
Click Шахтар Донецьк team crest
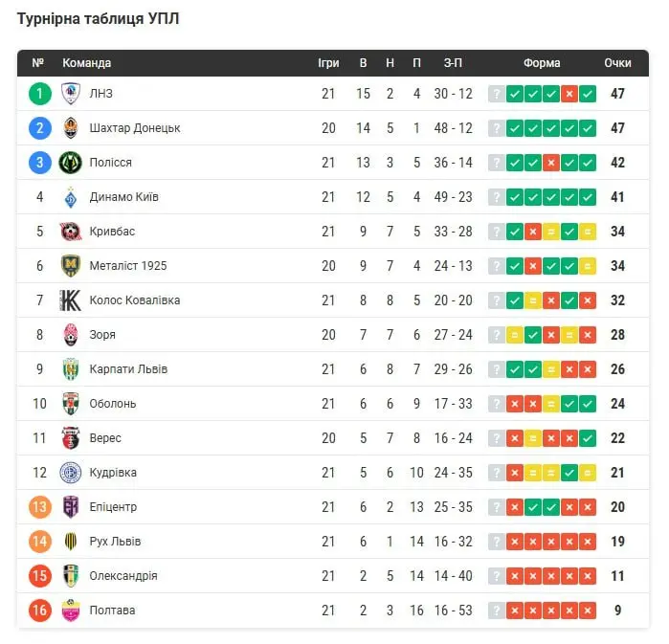71,128
